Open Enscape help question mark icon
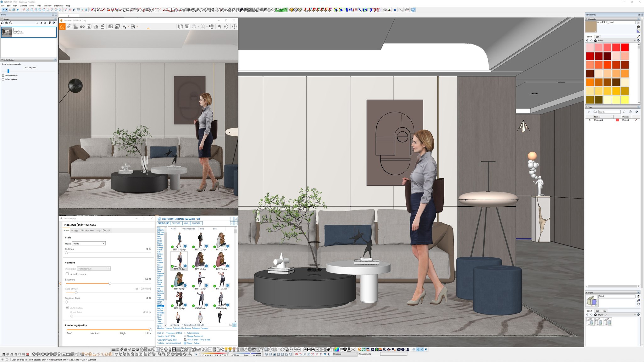 [x=234, y=27]
